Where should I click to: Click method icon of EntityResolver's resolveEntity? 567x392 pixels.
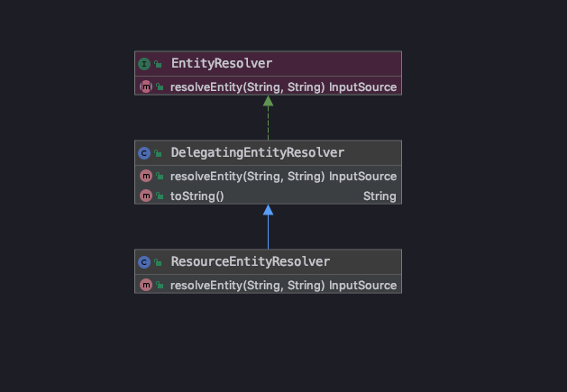click(x=145, y=87)
